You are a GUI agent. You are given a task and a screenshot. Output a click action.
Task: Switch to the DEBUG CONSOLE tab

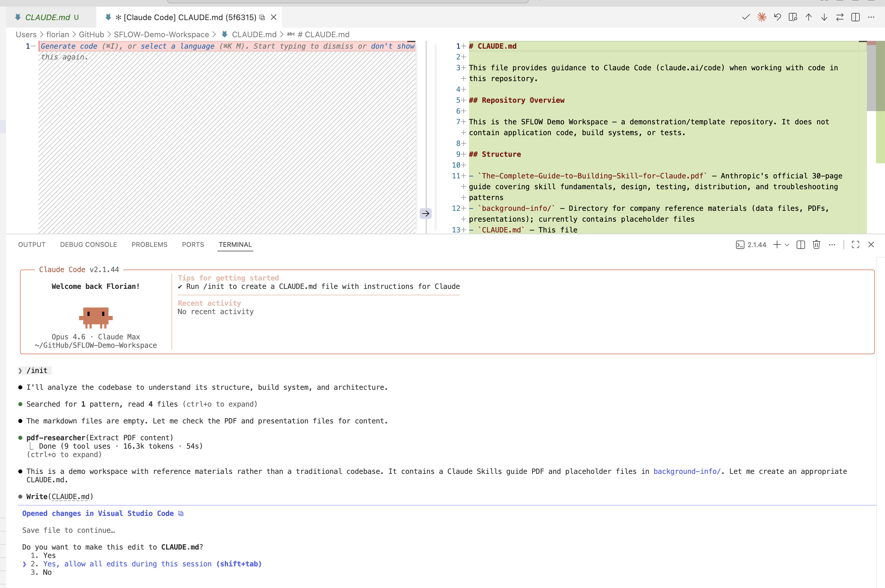[88, 244]
